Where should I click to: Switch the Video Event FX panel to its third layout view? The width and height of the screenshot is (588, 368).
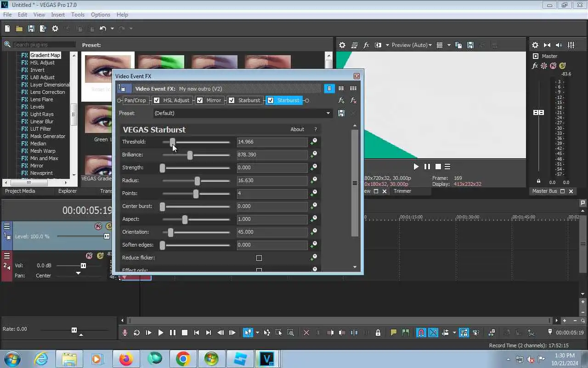tap(353, 88)
